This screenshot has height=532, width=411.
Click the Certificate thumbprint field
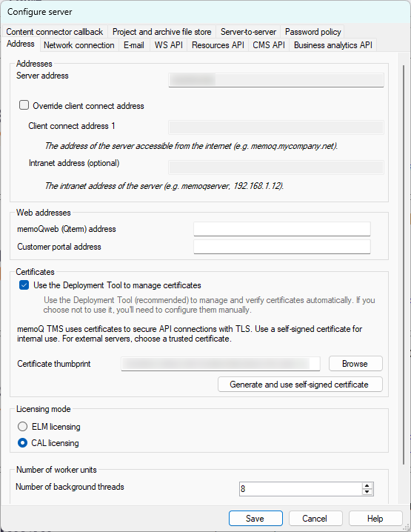pyautogui.click(x=221, y=364)
